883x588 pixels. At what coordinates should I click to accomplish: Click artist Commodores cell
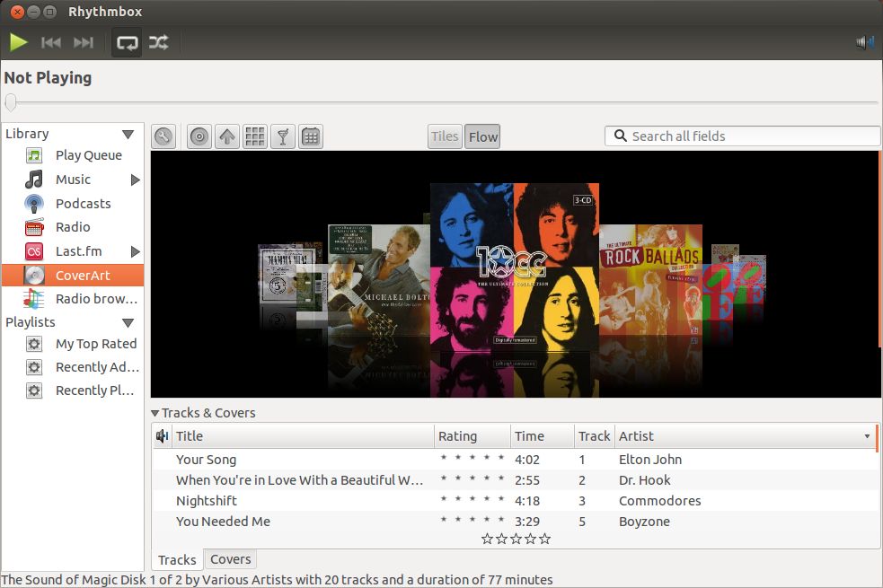click(659, 501)
